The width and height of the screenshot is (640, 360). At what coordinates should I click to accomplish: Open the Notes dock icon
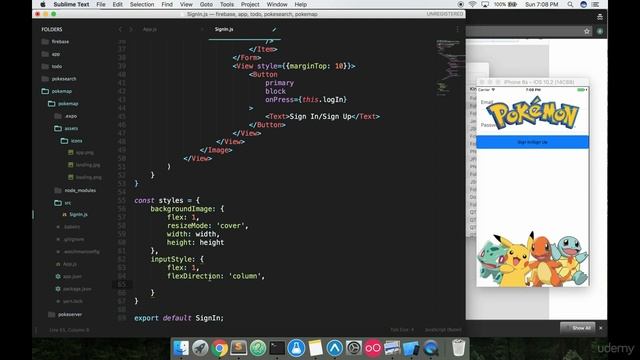point(316,348)
